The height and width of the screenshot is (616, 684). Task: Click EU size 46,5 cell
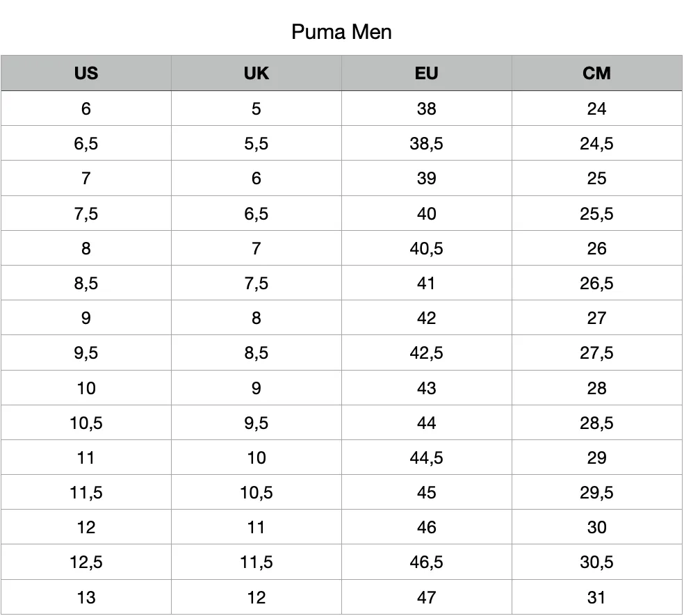427,562
